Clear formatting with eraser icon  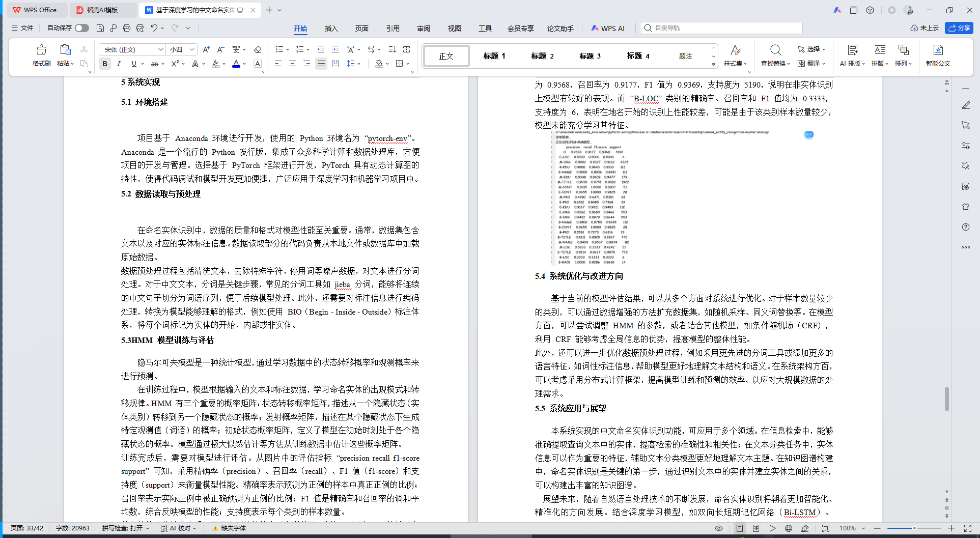258,49
